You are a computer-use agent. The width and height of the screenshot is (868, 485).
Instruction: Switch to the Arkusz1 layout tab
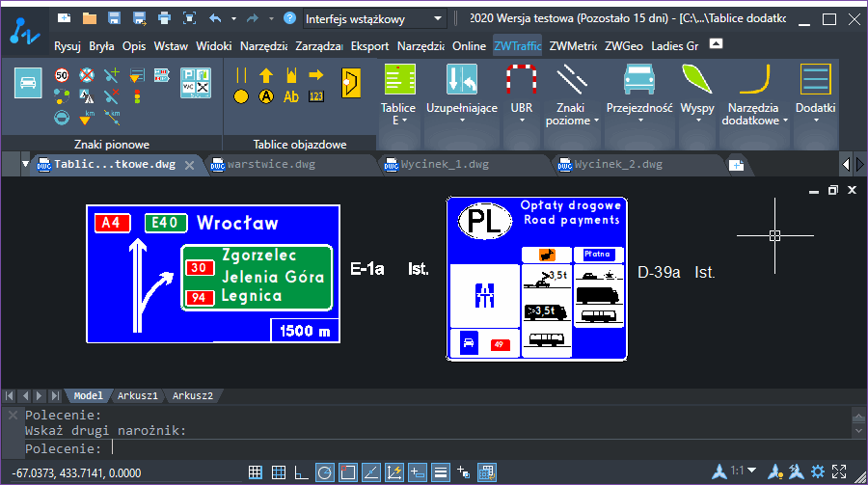click(x=137, y=396)
